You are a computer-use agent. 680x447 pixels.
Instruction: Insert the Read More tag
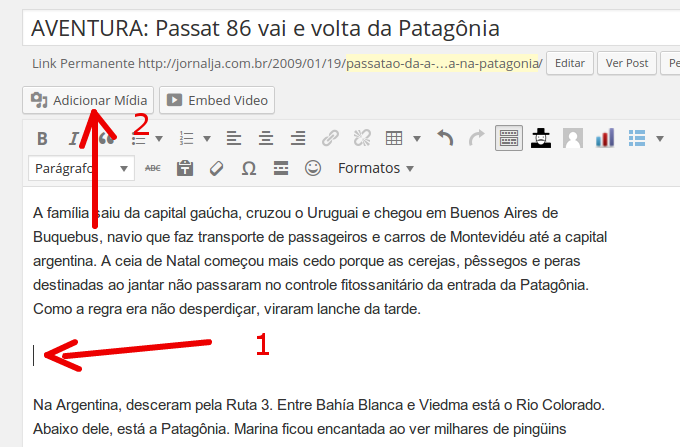[x=281, y=168]
